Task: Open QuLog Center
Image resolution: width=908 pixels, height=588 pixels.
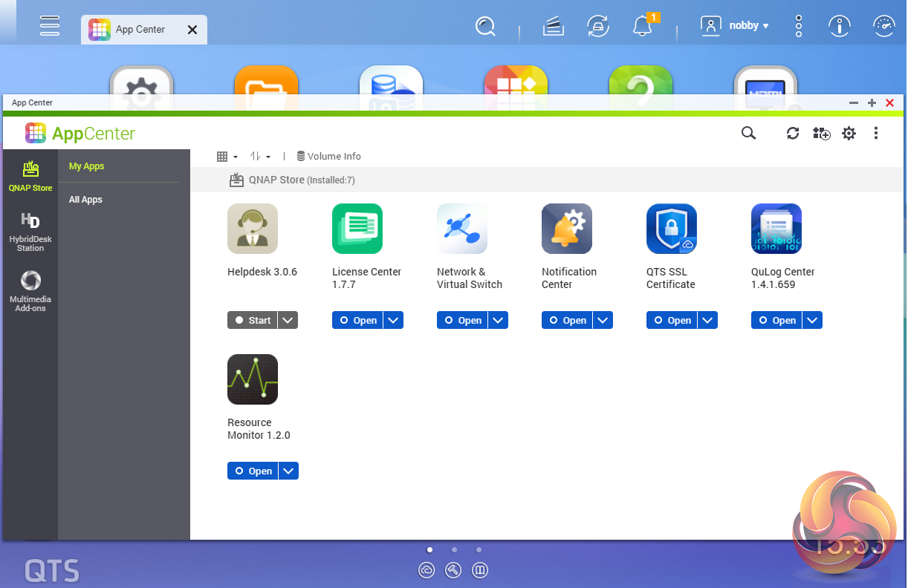Action: [x=776, y=320]
